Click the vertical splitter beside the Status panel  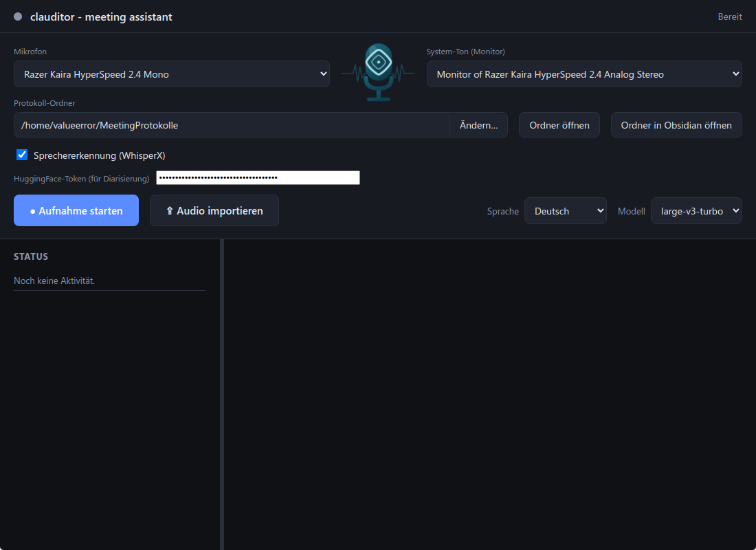[x=222, y=394]
